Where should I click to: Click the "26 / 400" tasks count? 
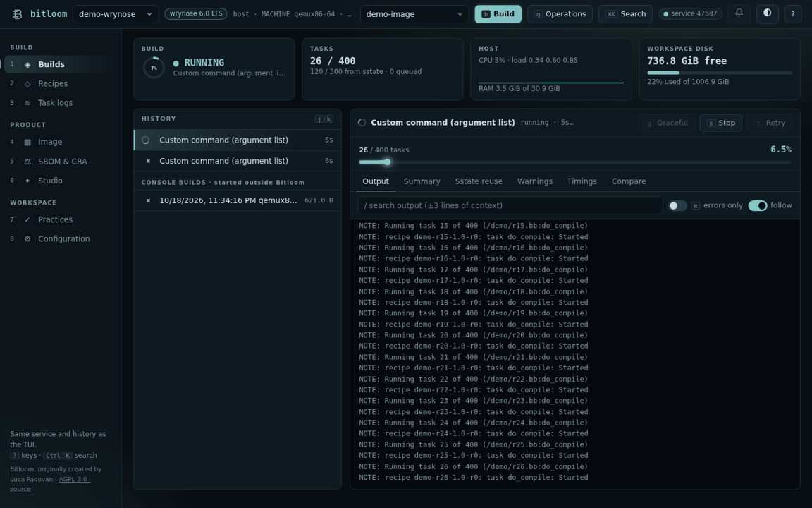(x=333, y=61)
